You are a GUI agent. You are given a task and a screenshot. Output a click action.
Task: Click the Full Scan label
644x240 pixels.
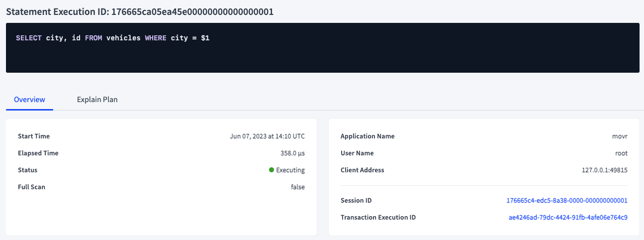click(31, 187)
